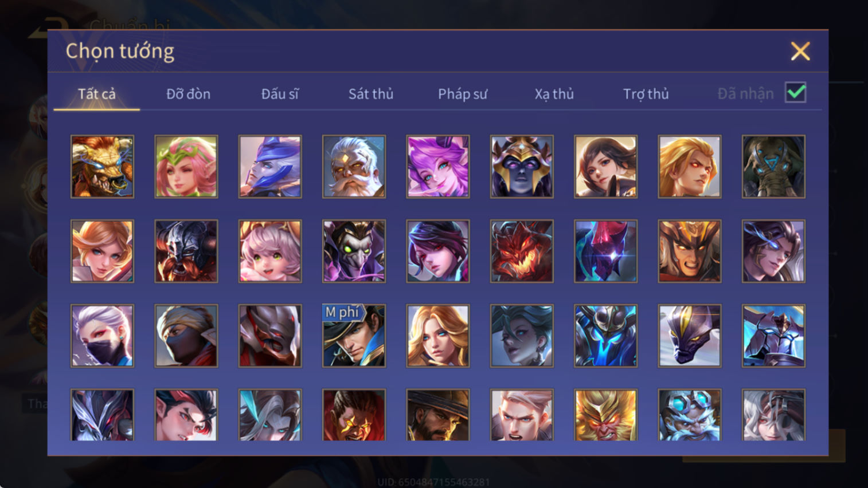The width and height of the screenshot is (868, 488).
Task: Pick the golden monkey king hero
Action: click(x=605, y=415)
